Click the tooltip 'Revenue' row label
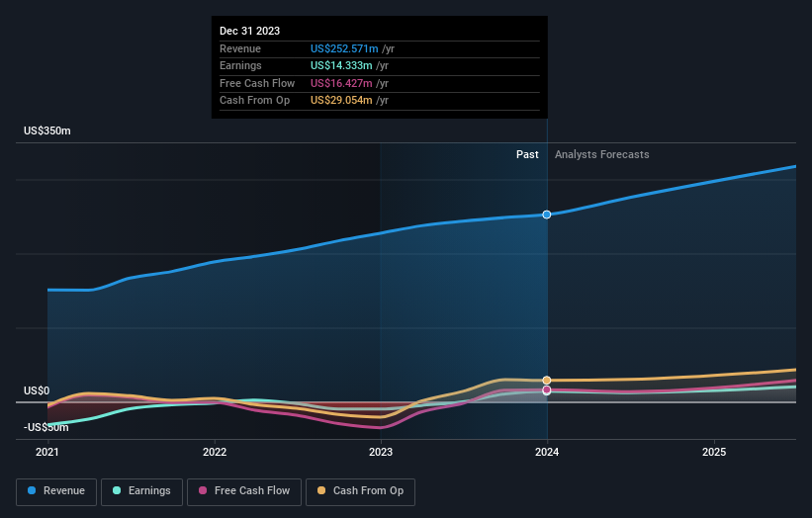812x518 pixels. click(240, 48)
